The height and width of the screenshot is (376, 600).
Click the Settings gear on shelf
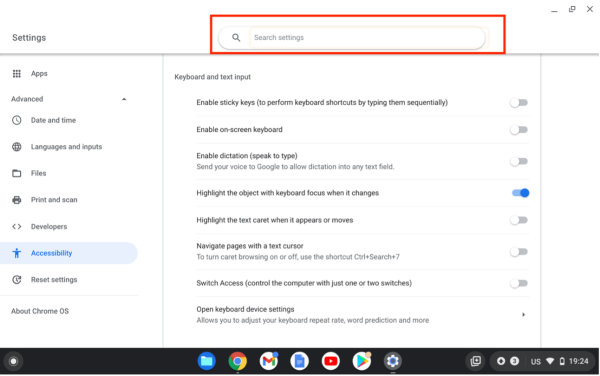tap(393, 361)
